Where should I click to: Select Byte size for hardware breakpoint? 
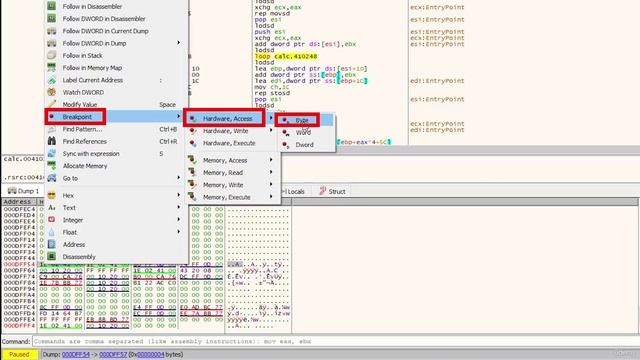coord(306,120)
